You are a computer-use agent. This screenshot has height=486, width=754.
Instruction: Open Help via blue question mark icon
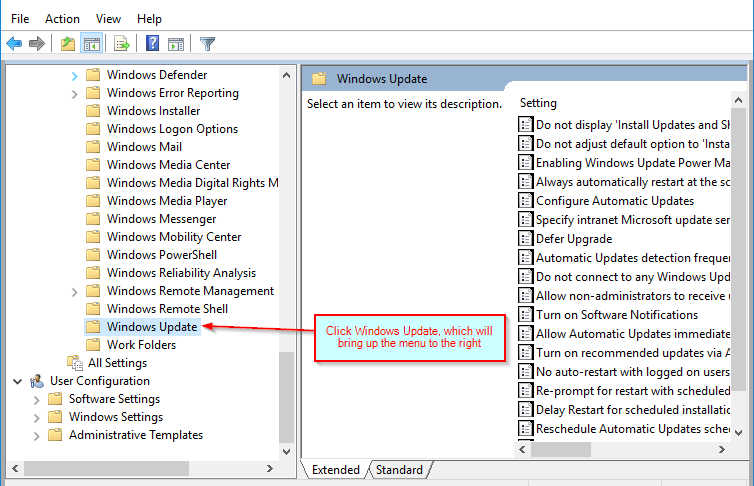click(x=152, y=44)
